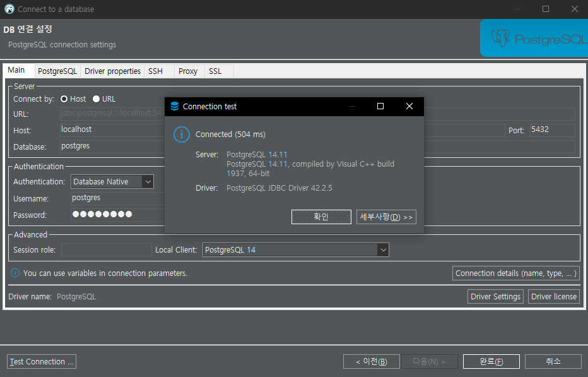Viewport: 588px width, 377px height.
Task: Select the Host connect-by radio button
Action: click(64, 99)
